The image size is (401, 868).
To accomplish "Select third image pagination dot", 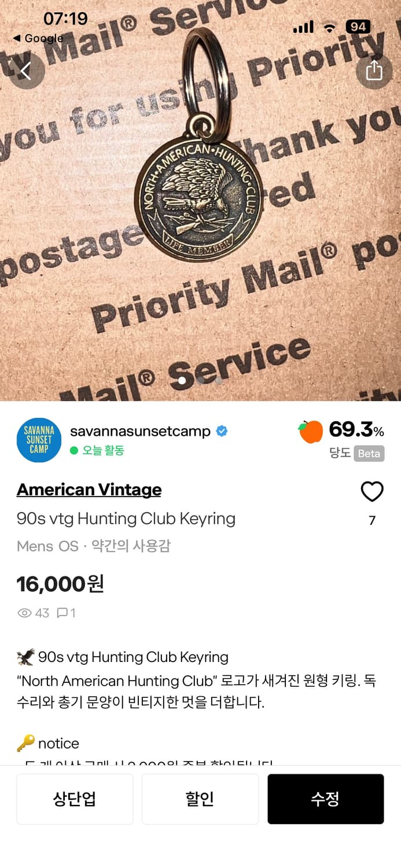I will pyautogui.click(x=219, y=381).
